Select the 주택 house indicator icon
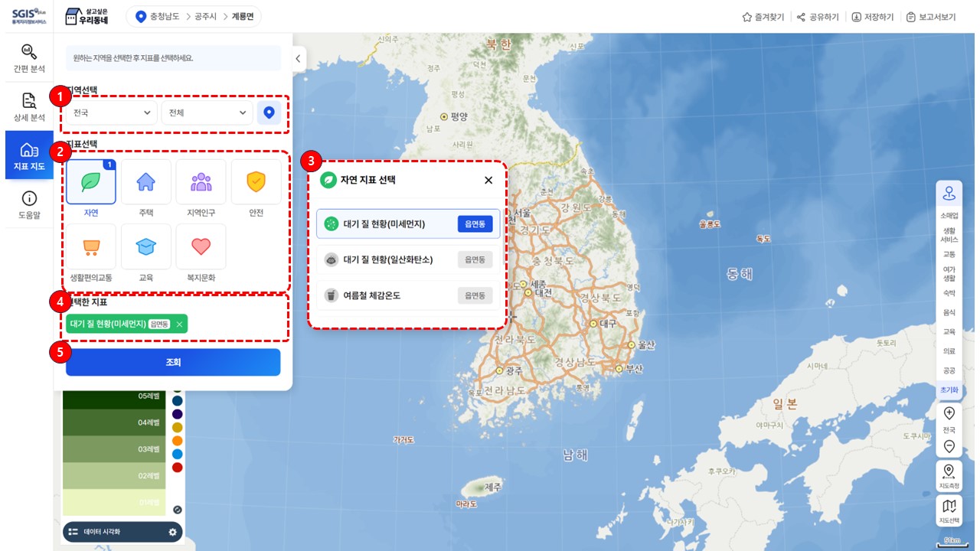The height and width of the screenshot is (551, 980). click(145, 183)
